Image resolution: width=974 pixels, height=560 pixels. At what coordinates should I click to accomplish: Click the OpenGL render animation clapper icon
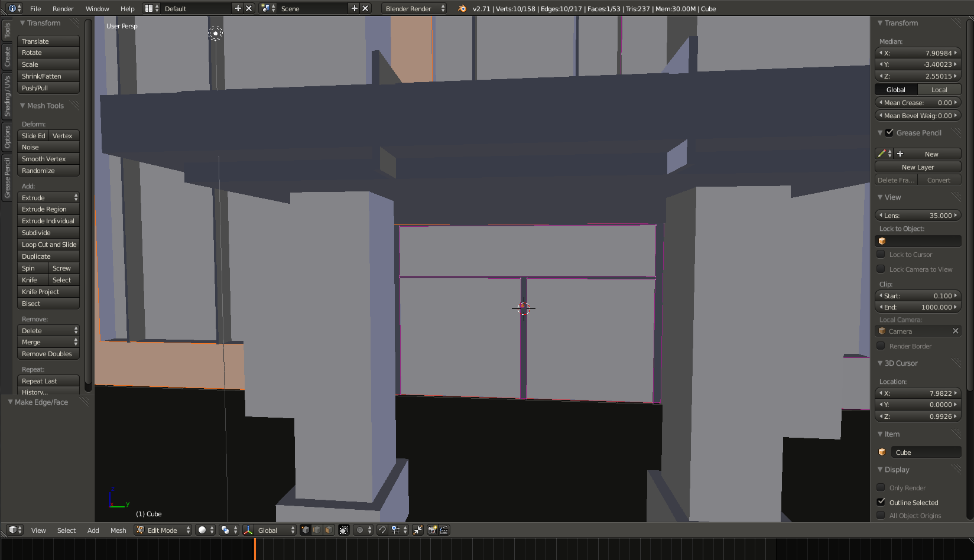coord(444,530)
